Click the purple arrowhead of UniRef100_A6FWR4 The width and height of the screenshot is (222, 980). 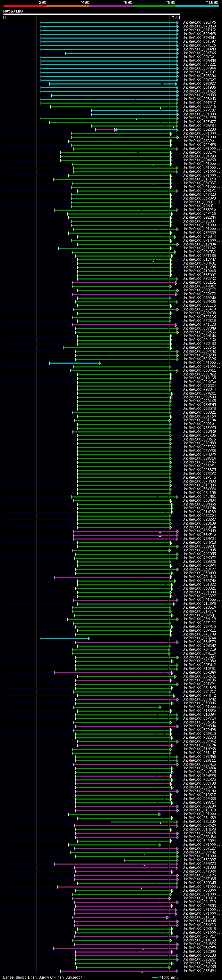pyautogui.click(x=177, y=971)
